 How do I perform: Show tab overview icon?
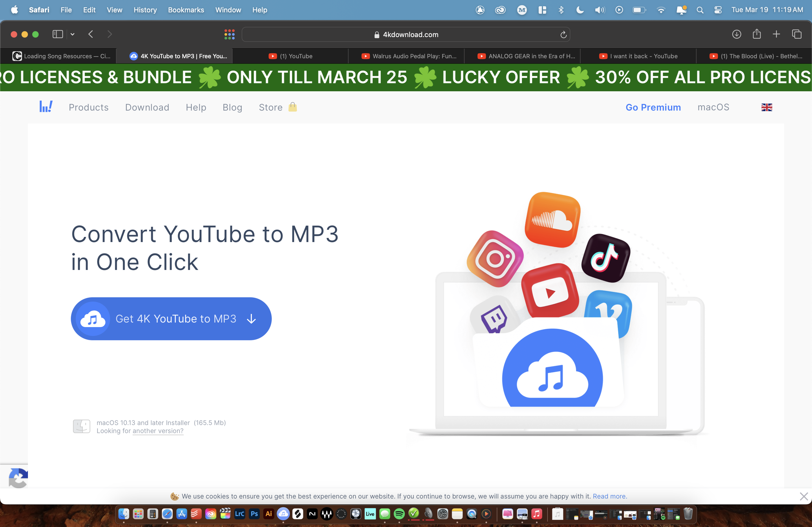click(x=796, y=34)
